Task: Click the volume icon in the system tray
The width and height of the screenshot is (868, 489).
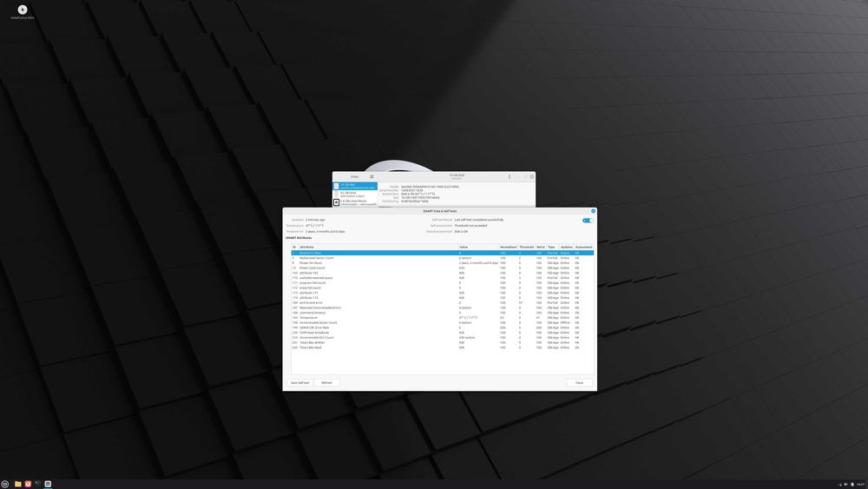Action: coord(845,485)
